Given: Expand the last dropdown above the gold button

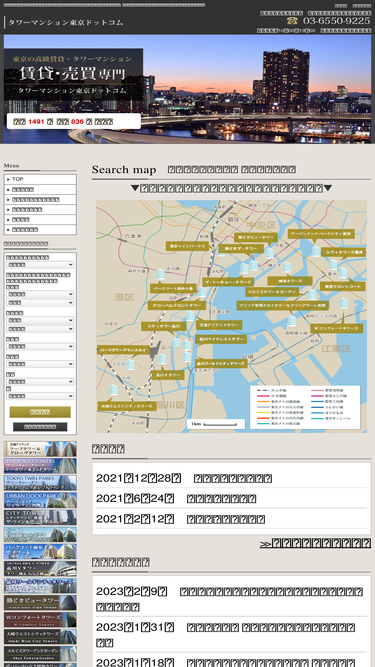Looking at the screenshot, I should click(40, 396).
